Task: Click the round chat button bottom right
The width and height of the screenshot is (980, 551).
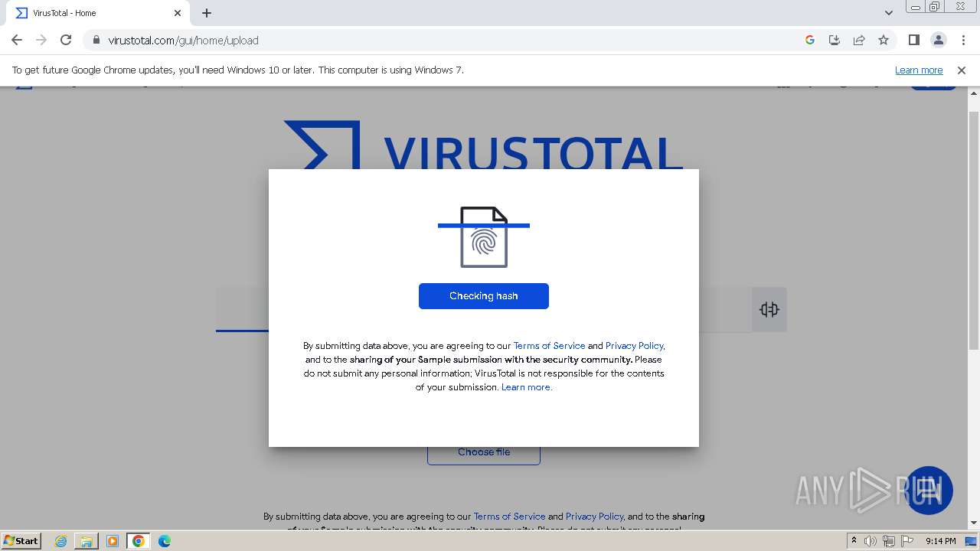Action: click(x=929, y=491)
